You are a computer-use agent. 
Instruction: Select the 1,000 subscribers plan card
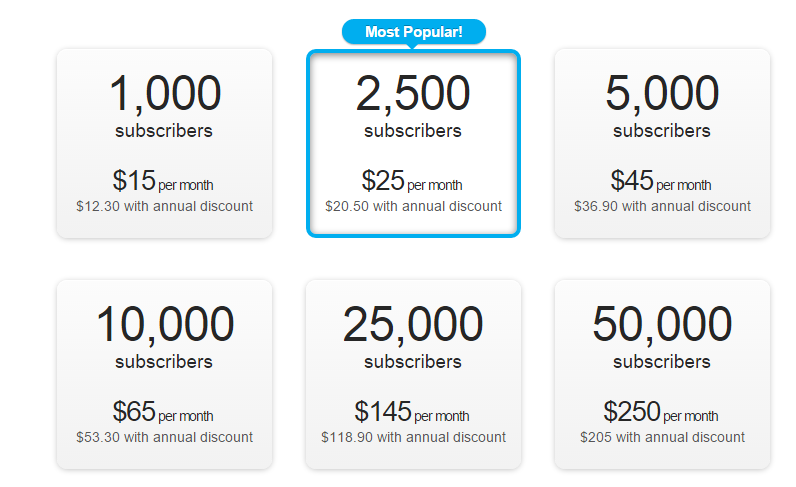click(x=164, y=143)
